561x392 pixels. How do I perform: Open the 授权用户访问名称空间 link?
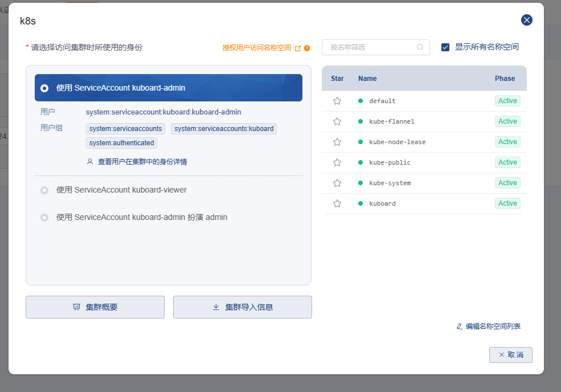coord(256,48)
